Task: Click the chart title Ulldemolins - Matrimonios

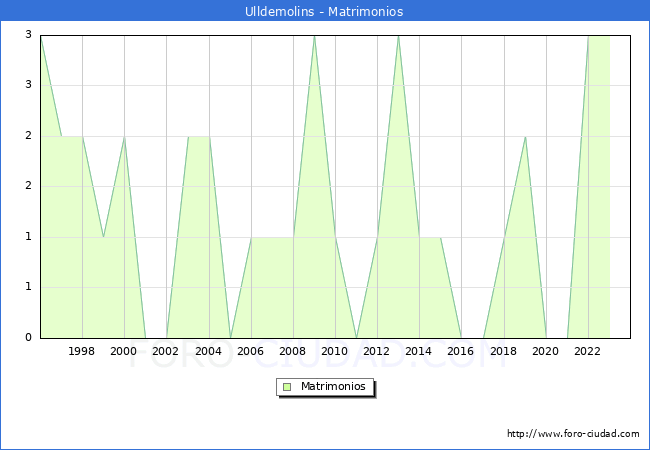Action: click(324, 12)
